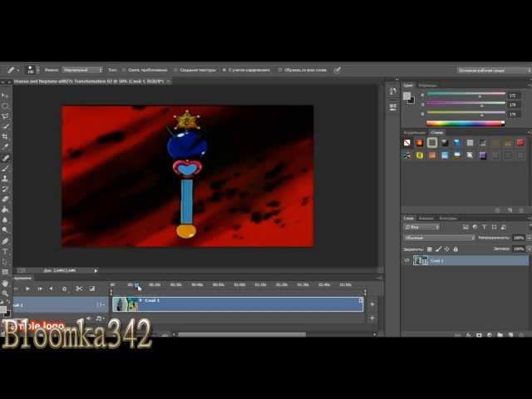Open the History panel from the collapsed dock
This screenshot has height=399, width=532.
click(392, 91)
